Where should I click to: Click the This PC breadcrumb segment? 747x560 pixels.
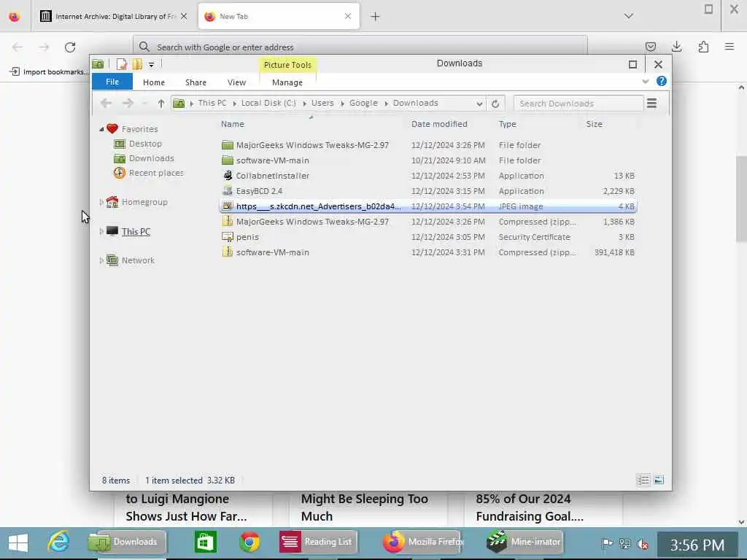[x=212, y=103]
